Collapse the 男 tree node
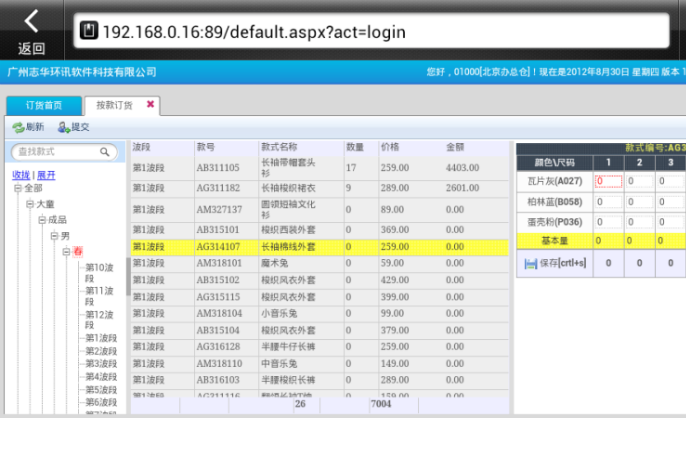The image size is (686, 450). (54, 236)
